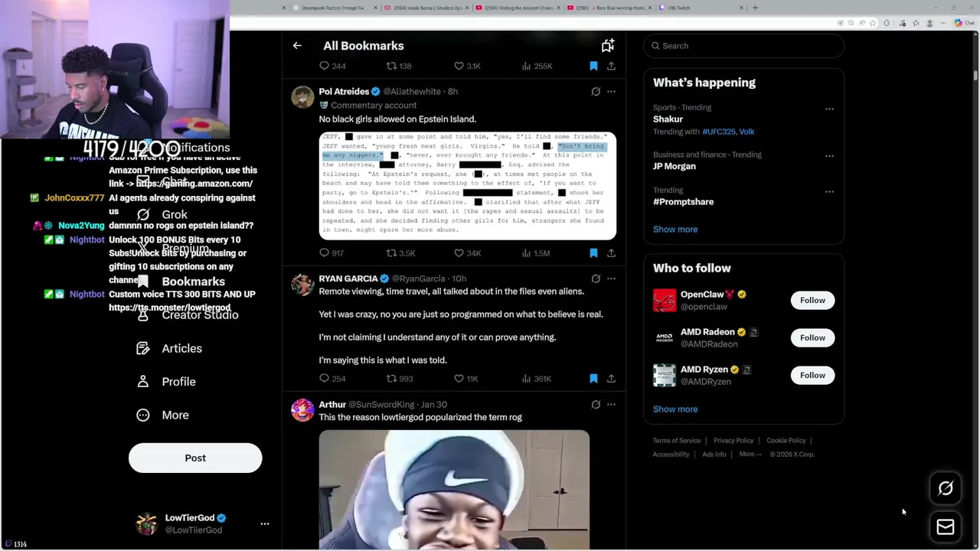
Task: Go back using the All Bookmarks arrow
Action: tap(297, 46)
